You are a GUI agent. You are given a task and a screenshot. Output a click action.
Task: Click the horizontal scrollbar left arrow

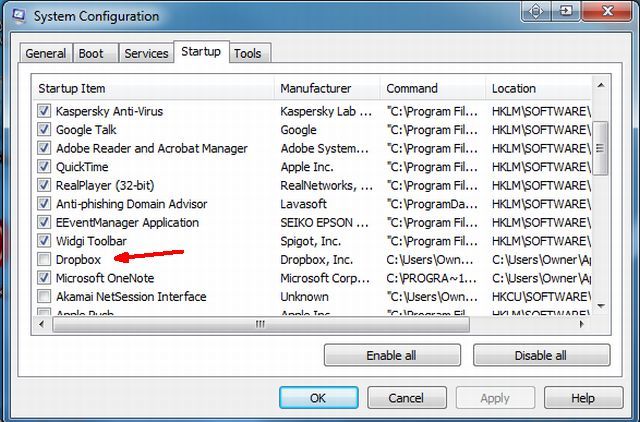(x=41, y=324)
